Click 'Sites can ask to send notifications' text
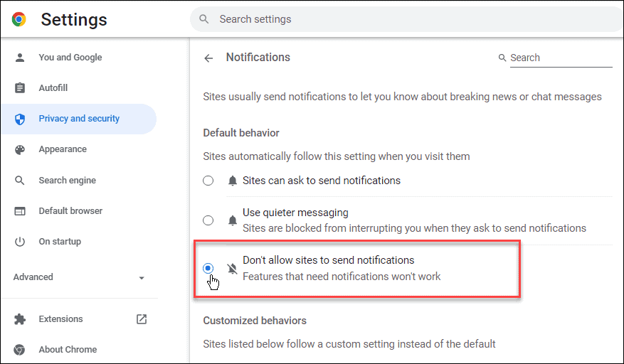Screen dimensions: 624x364 click(x=322, y=181)
